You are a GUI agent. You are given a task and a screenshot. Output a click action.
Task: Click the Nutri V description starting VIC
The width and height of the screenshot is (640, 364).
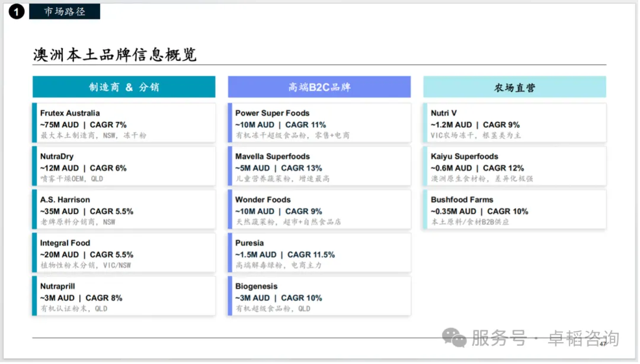tap(476, 136)
